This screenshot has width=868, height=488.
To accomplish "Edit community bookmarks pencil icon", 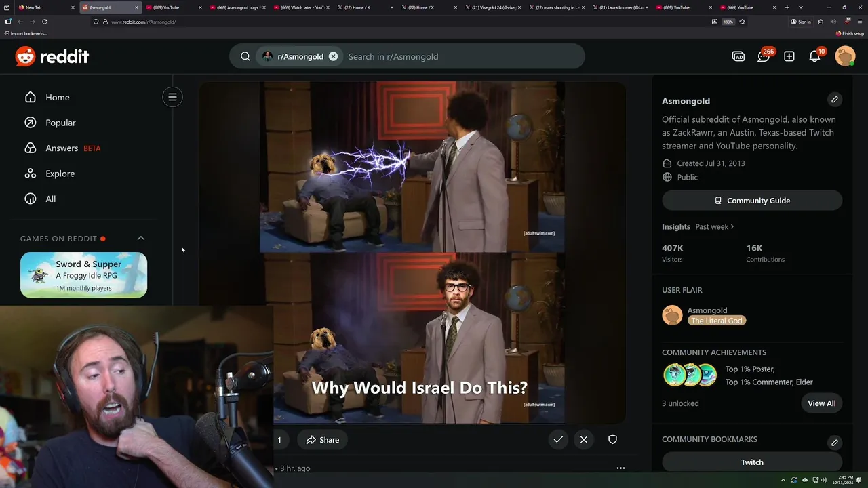I will click(835, 442).
